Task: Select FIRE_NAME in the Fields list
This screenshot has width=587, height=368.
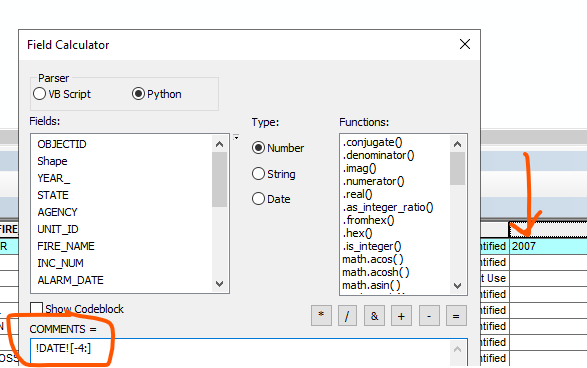Action: tap(66, 246)
